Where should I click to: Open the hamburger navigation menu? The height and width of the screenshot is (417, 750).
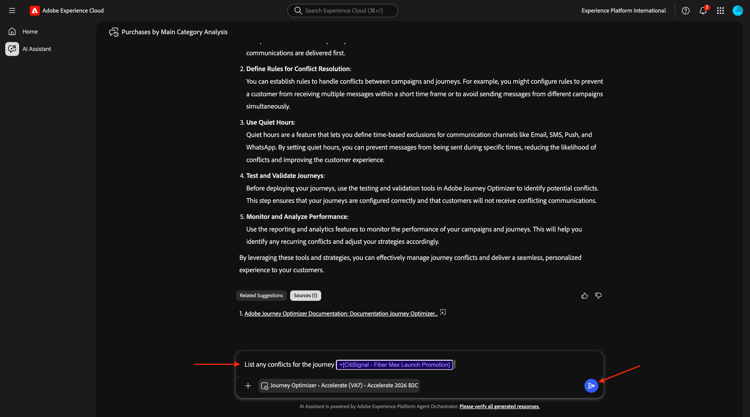[12, 11]
